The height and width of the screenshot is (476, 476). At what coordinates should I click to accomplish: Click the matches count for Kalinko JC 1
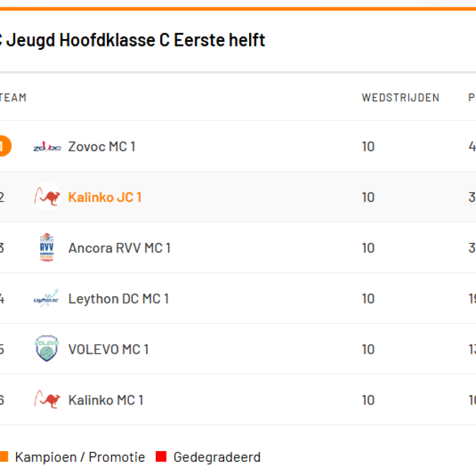coord(368,197)
